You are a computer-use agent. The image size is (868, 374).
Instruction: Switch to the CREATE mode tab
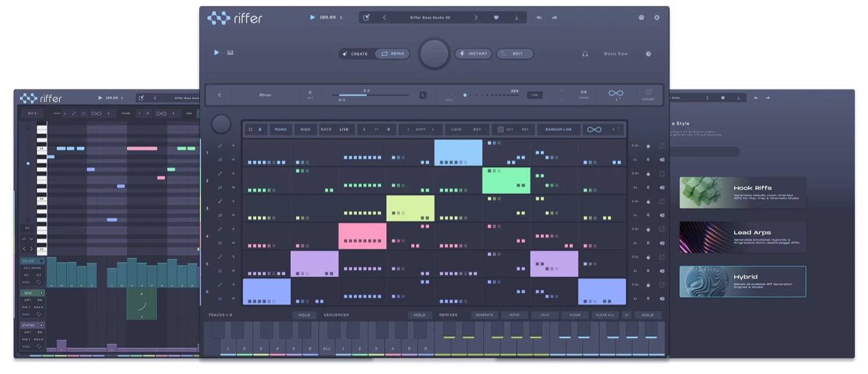tap(355, 54)
